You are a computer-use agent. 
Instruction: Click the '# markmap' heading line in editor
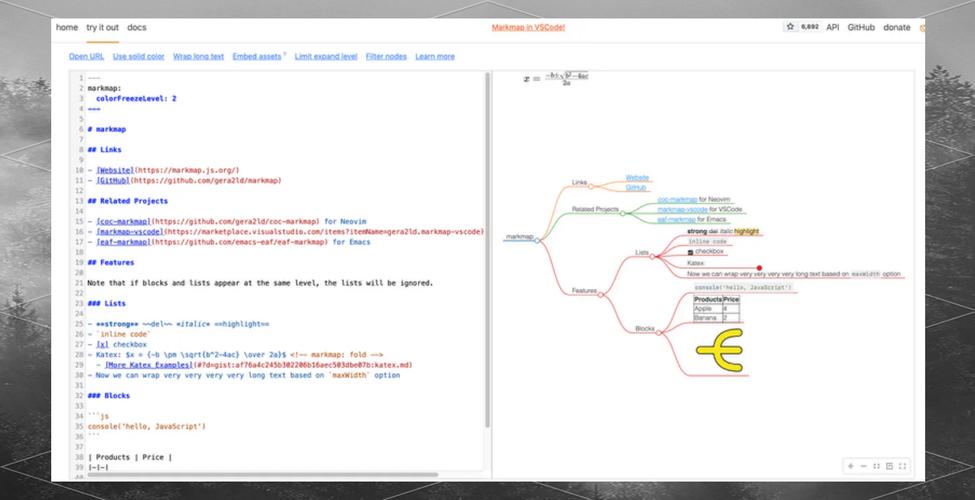(x=107, y=129)
